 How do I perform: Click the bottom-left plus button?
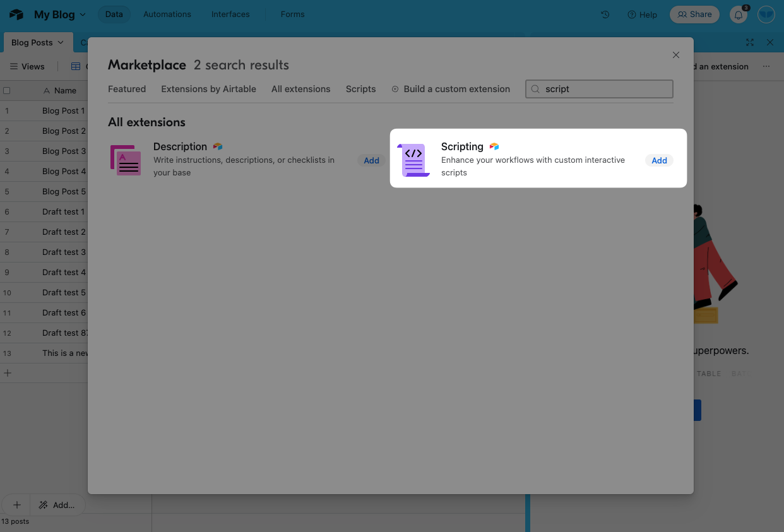(x=17, y=505)
